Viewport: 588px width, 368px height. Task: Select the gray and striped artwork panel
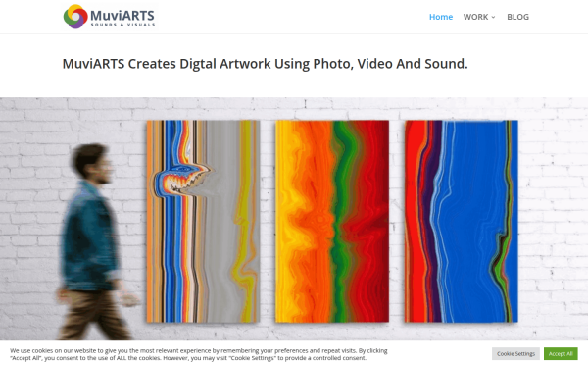203,221
